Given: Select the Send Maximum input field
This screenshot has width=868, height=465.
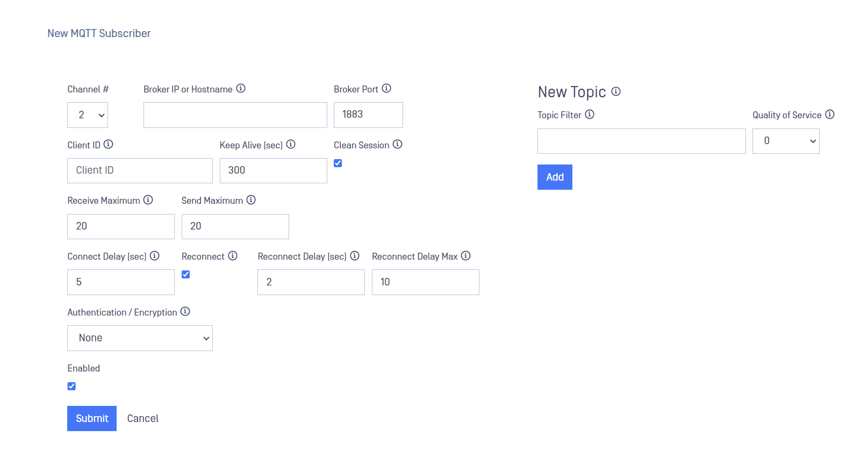Looking at the screenshot, I should [x=235, y=226].
